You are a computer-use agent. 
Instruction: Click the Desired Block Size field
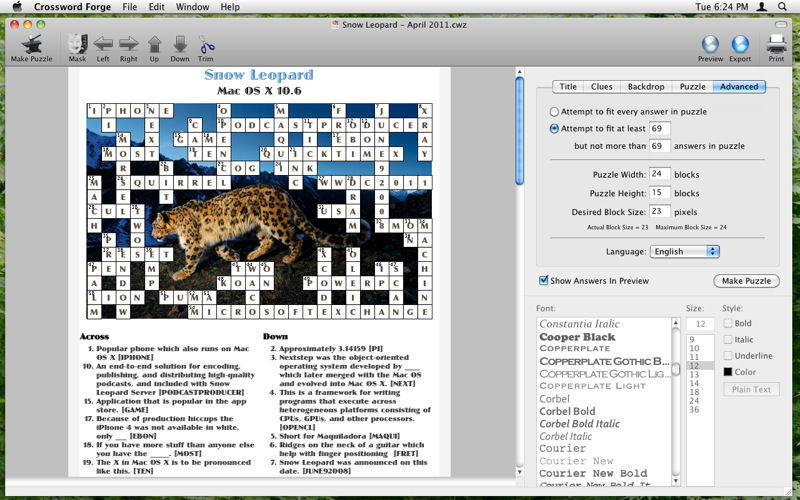coord(660,212)
